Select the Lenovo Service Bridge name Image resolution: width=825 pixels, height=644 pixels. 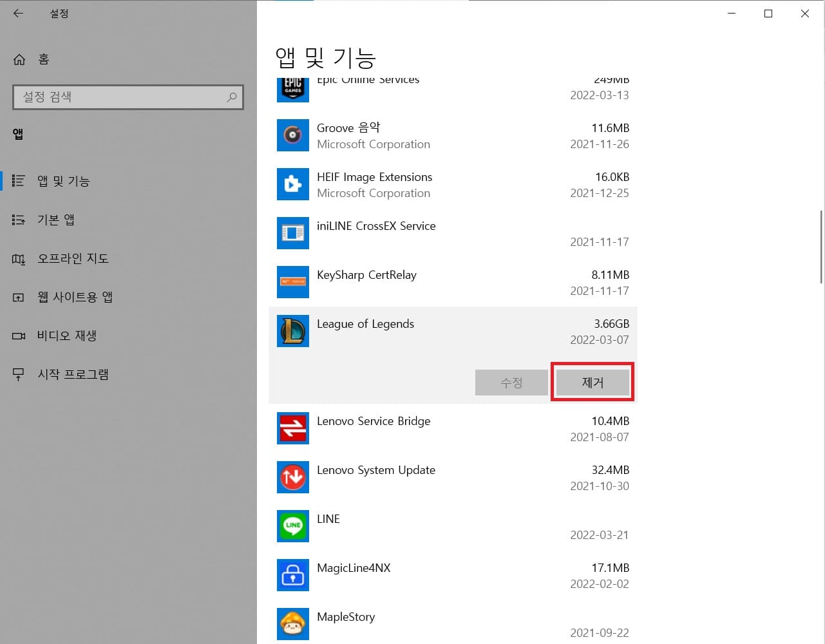(x=374, y=421)
